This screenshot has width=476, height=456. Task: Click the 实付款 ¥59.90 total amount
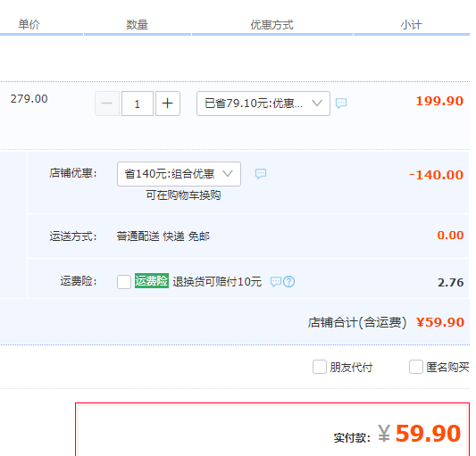(419, 434)
